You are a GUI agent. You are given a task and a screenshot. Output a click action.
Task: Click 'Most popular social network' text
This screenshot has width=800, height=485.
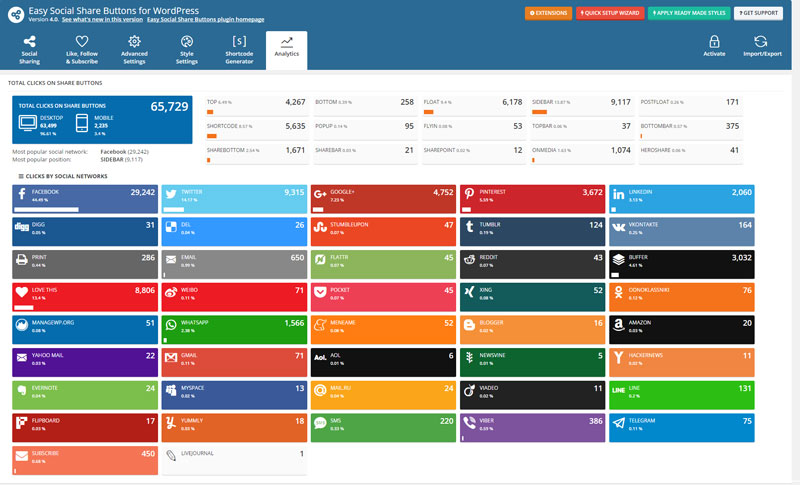coord(50,151)
